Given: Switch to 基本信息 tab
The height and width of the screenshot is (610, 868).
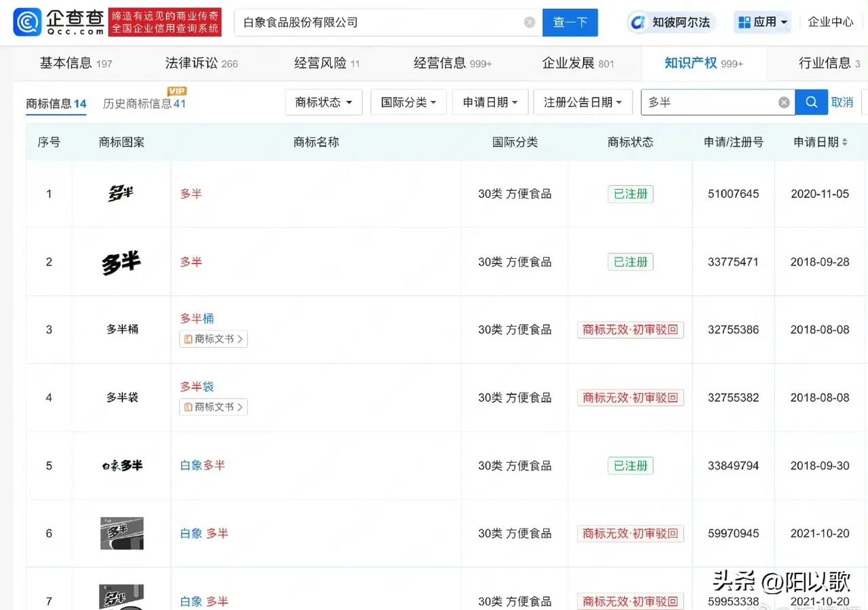Looking at the screenshot, I should point(75,63).
